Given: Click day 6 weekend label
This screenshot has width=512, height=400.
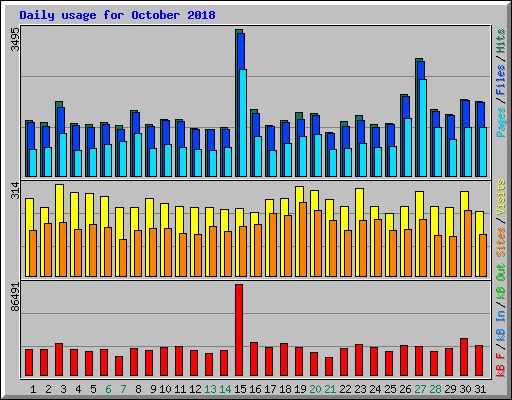Looking at the screenshot, I should click(x=108, y=389).
